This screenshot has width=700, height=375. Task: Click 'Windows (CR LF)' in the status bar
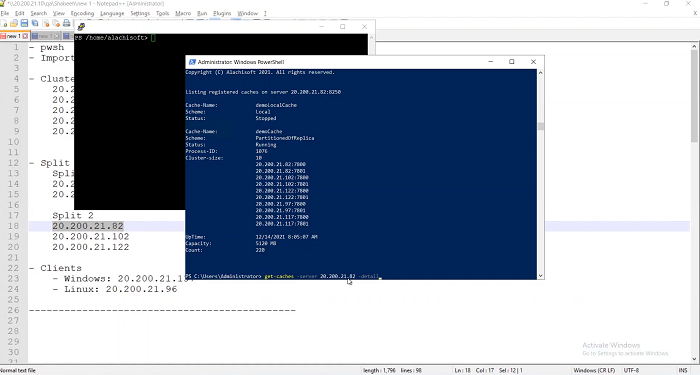pos(594,371)
